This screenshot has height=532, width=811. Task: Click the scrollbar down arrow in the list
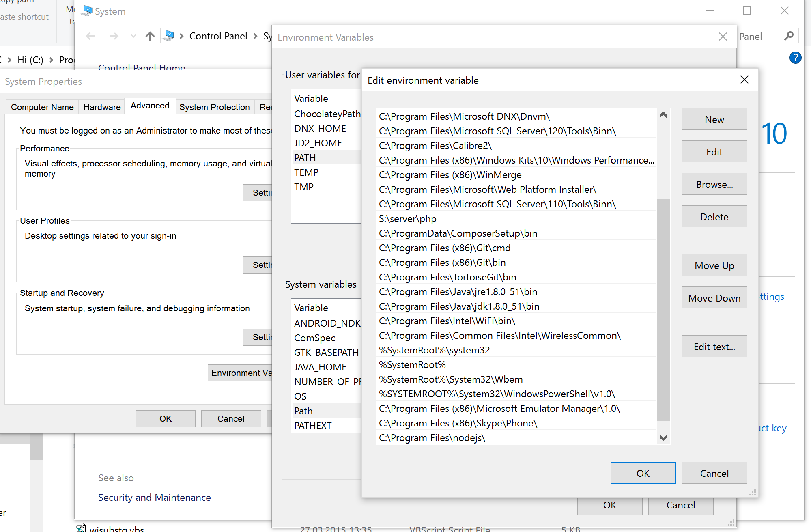pyautogui.click(x=663, y=438)
